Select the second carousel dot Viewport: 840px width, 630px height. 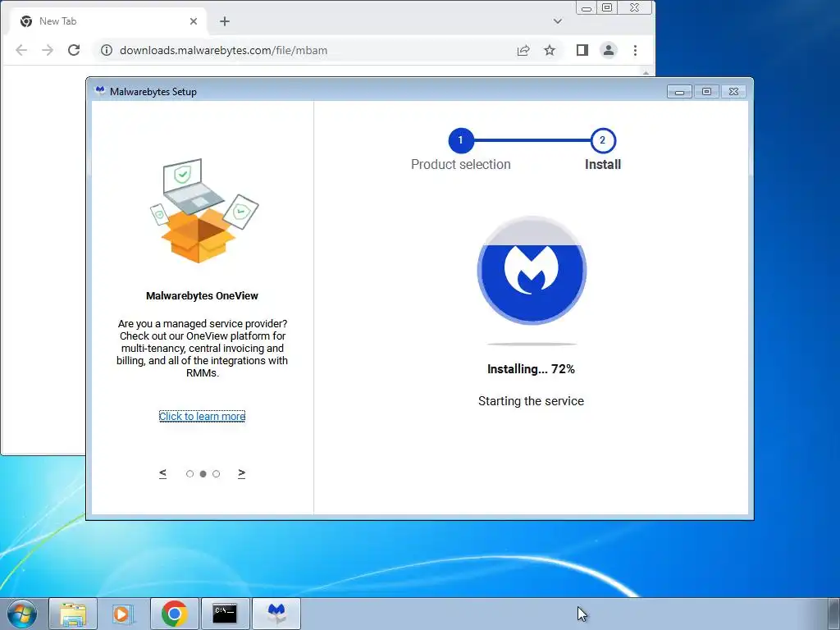(203, 473)
